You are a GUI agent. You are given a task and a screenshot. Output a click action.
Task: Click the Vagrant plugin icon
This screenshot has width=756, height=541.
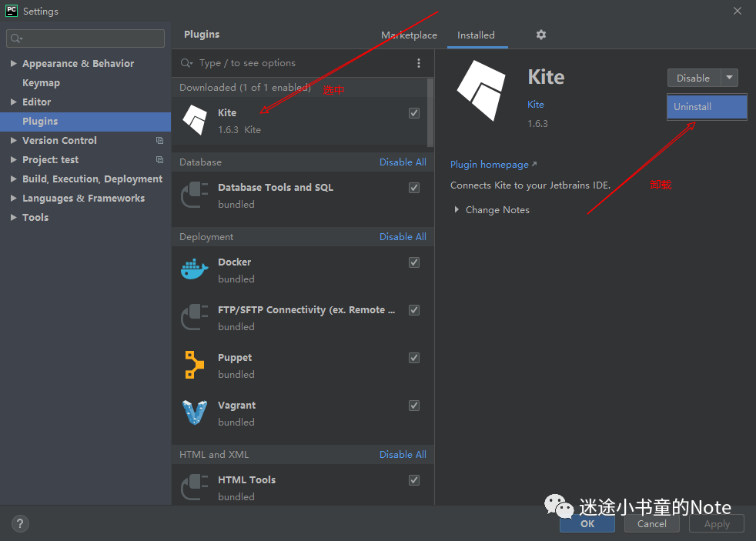pyautogui.click(x=195, y=412)
